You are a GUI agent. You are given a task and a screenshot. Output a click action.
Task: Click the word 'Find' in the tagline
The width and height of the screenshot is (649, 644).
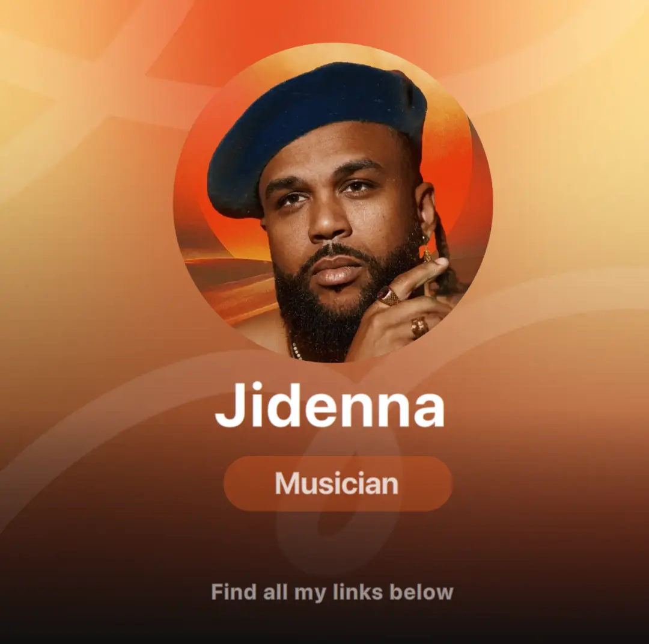pos(234,592)
